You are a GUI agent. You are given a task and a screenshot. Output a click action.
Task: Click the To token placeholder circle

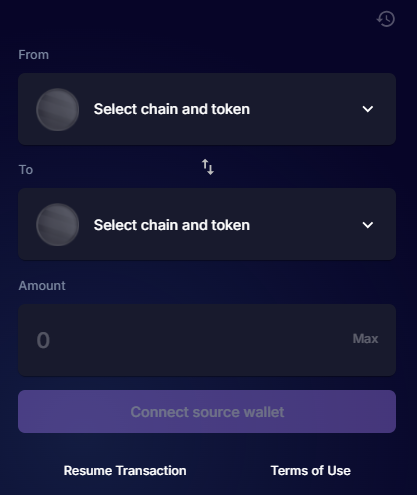click(x=58, y=225)
